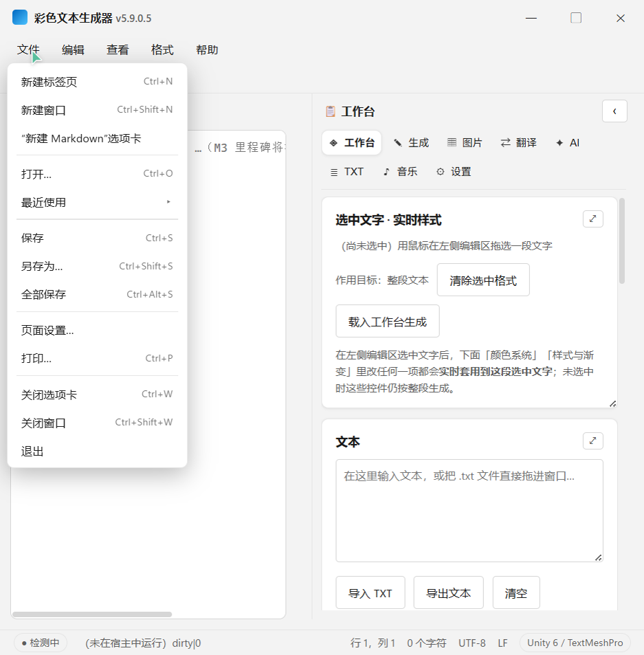
Task: Switch to the 翻译 tab
Action: tap(518, 143)
